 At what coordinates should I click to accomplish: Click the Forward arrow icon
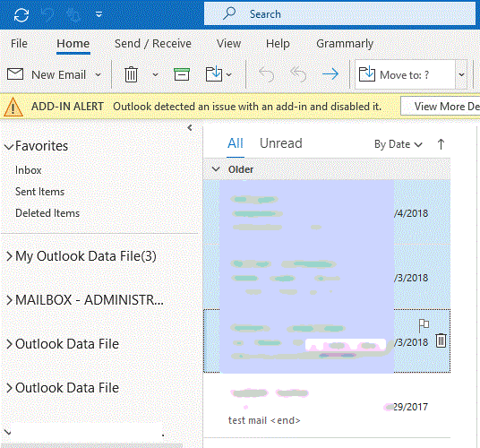pyautogui.click(x=330, y=74)
